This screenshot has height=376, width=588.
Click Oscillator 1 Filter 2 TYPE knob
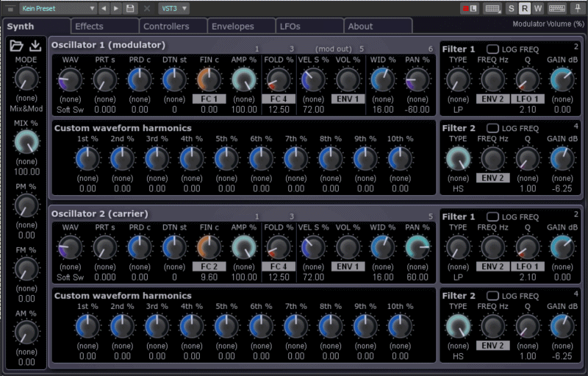(458, 159)
